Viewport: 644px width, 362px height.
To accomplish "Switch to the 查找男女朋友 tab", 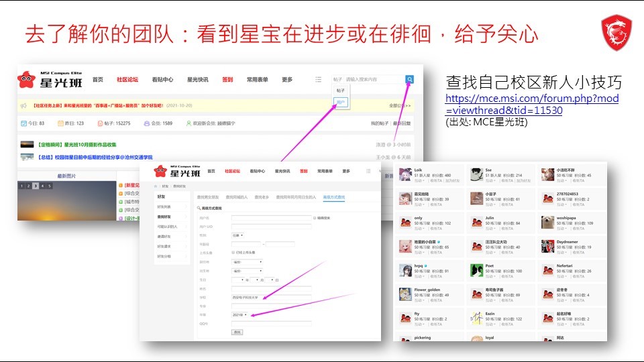I will click(208, 197).
